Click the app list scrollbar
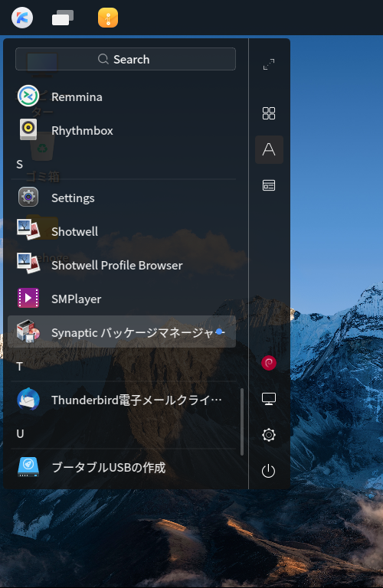Screen dimensions: 383x588 coord(242,422)
